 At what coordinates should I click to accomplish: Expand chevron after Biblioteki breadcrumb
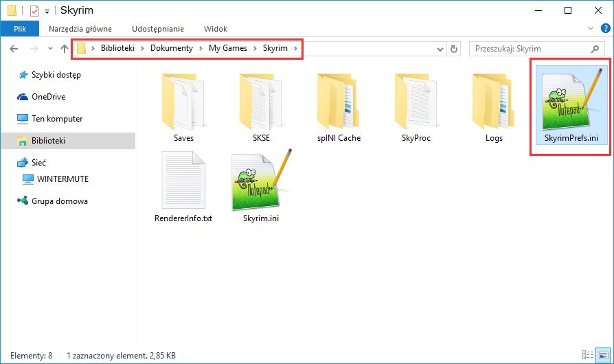[143, 48]
